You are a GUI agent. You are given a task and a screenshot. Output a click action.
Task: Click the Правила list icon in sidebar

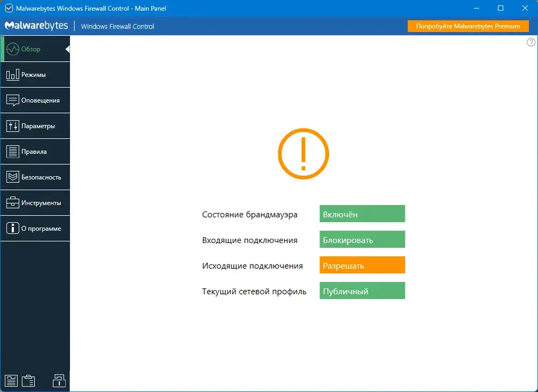click(x=13, y=152)
